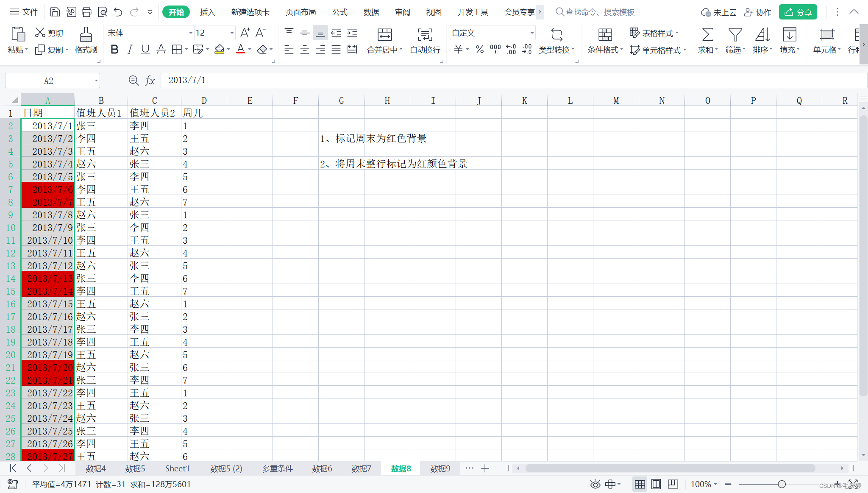Toggle Italic formatting
Image resolution: width=868 pixels, height=493 pixels.
(x=130, y=50)
